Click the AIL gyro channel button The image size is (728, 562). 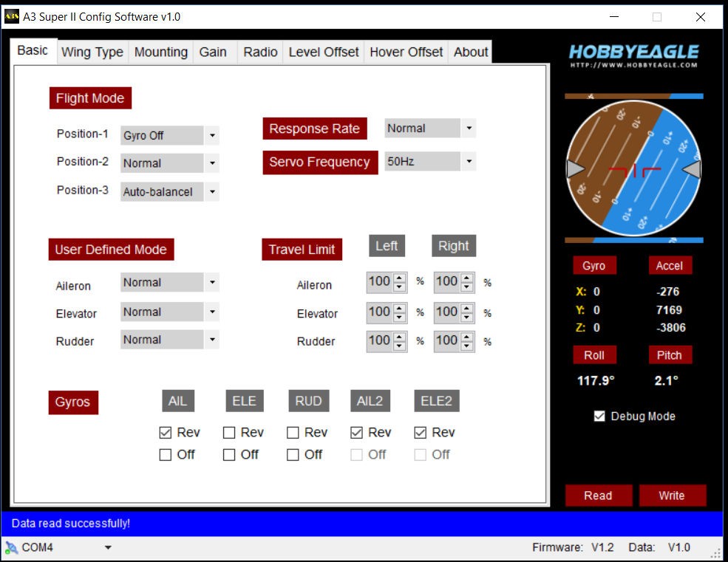point(178,401)
